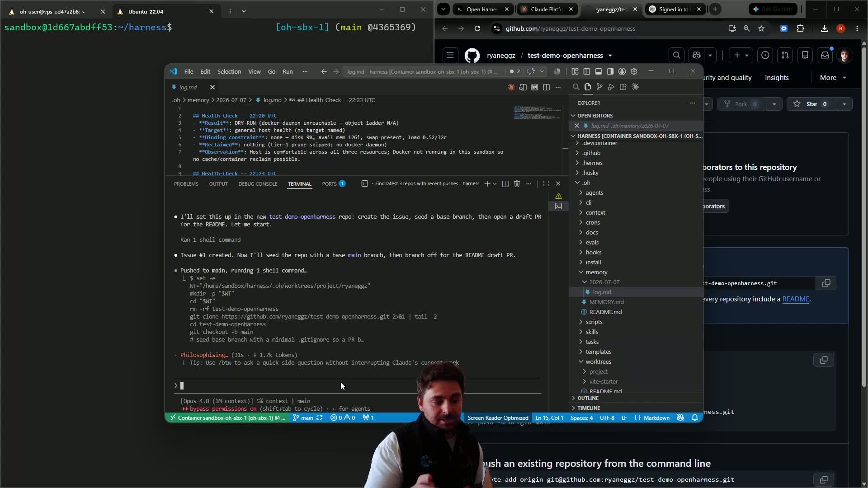This screenshot has height=488, width=868.
Task: Maximize the terminal panel size
Action: click(546, 183)
